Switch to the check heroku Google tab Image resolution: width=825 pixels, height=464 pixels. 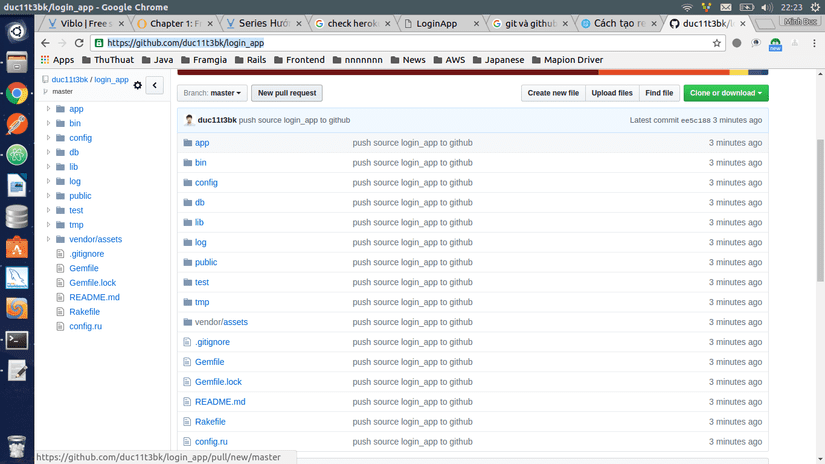click(351, 24)
